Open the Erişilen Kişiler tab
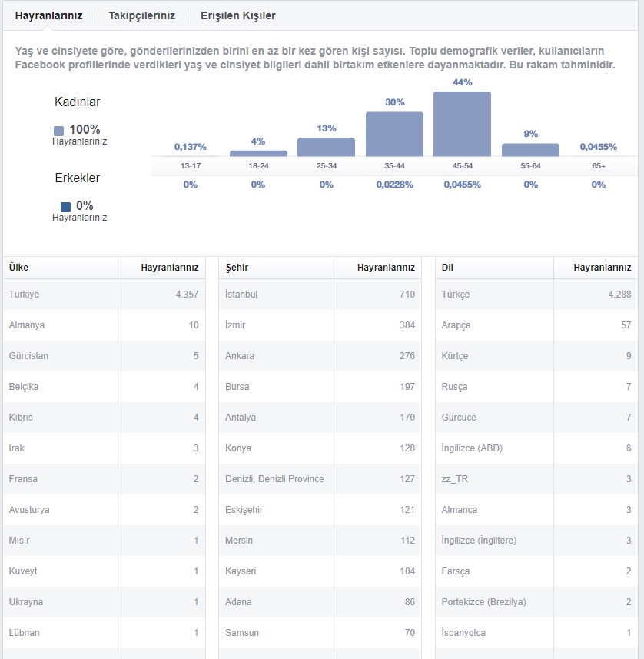 [x=237, y=15]
